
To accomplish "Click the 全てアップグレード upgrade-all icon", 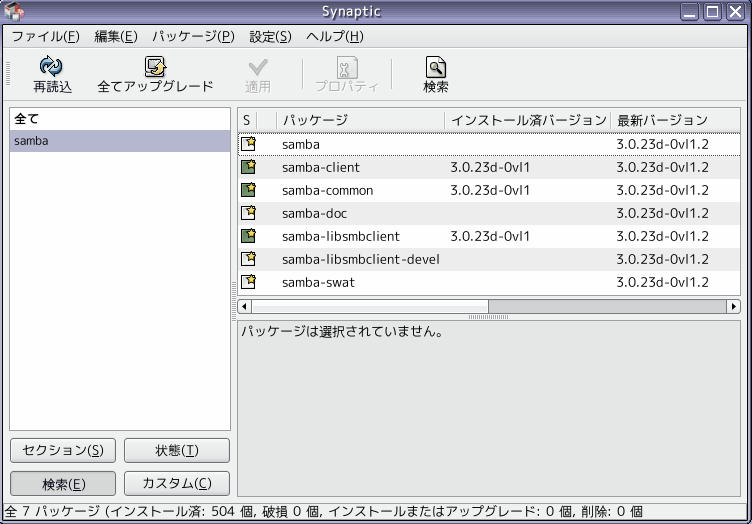I will (155, 67).
